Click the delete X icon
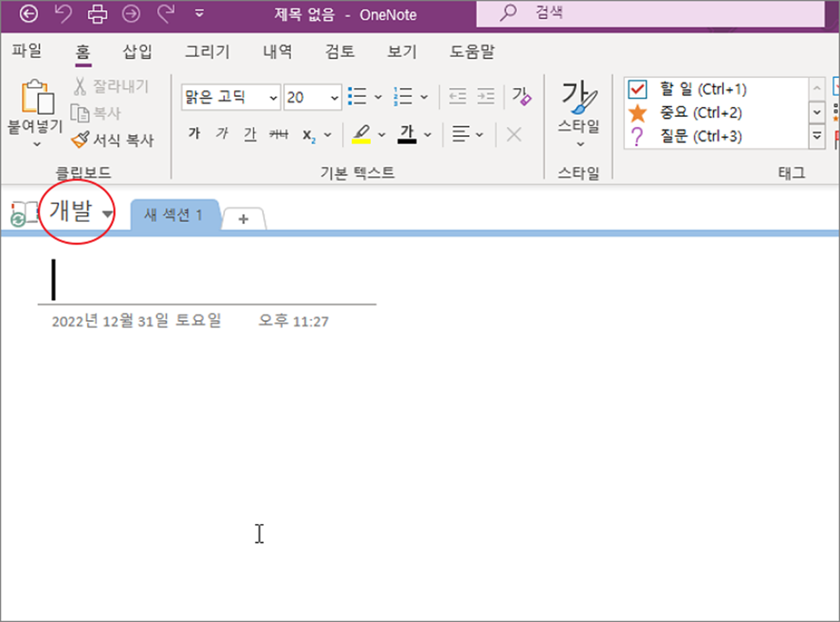This screenshot has width=840, height=622. point(513,134)
